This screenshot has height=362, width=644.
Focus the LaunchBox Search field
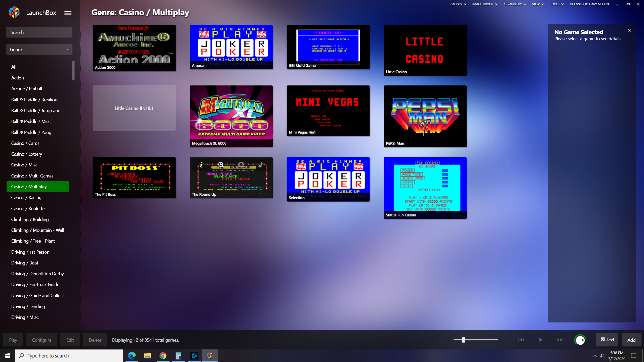39,32
